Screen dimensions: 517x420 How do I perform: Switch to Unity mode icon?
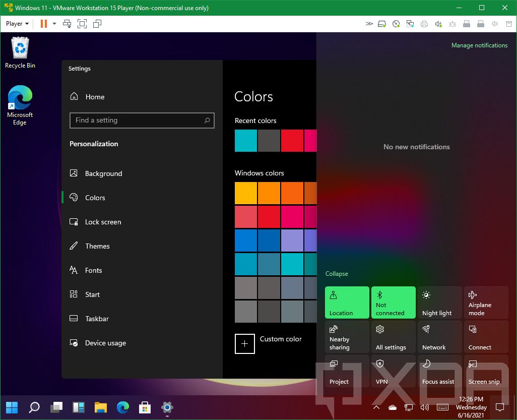click(97, 24)
